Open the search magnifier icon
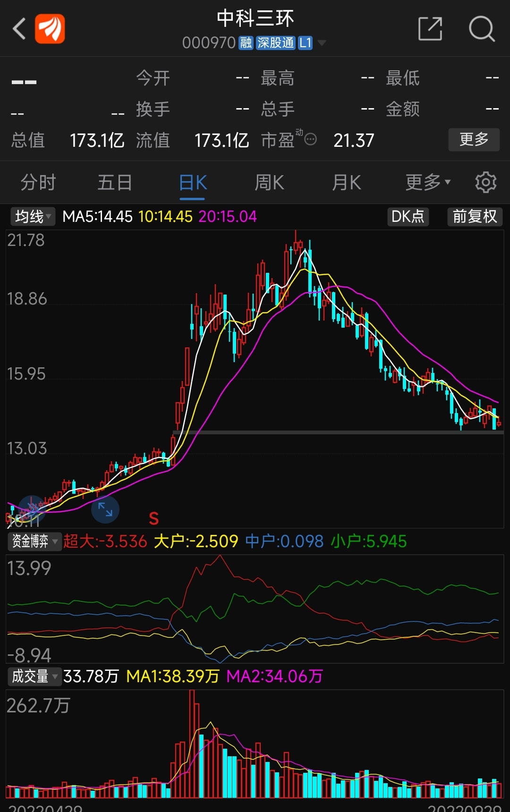Image resolution: width=510 pixels, height=812 pixels. pos(482,29)
